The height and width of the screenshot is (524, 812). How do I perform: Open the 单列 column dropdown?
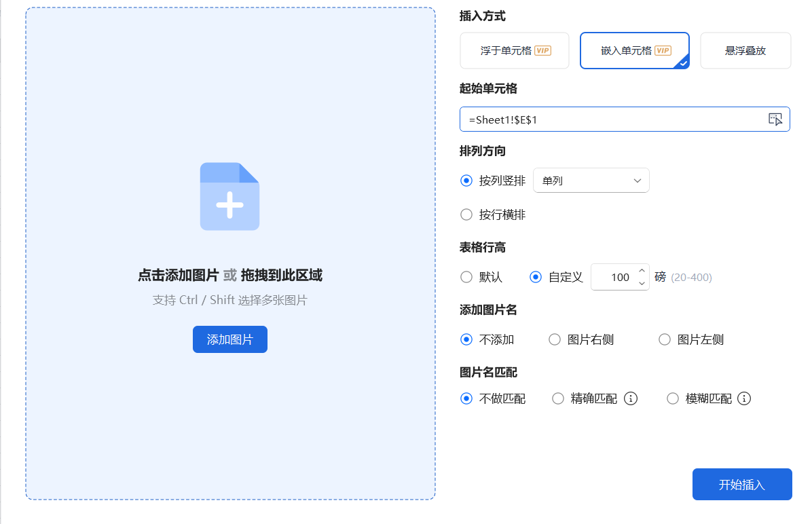(x=591, y=181)
